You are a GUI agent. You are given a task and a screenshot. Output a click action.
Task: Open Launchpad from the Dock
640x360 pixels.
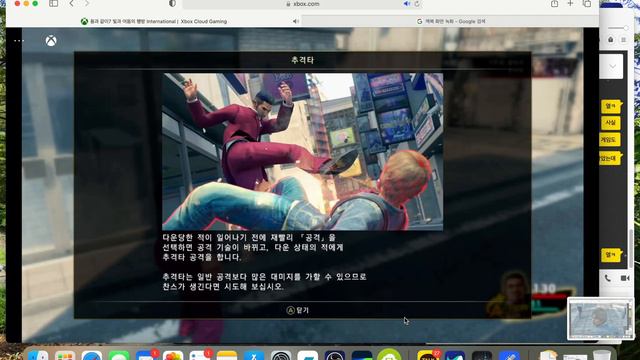(65, 356)
